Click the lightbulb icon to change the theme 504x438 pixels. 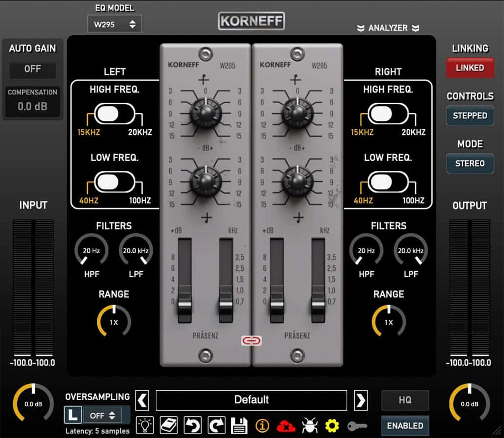(x=145, y=425)
